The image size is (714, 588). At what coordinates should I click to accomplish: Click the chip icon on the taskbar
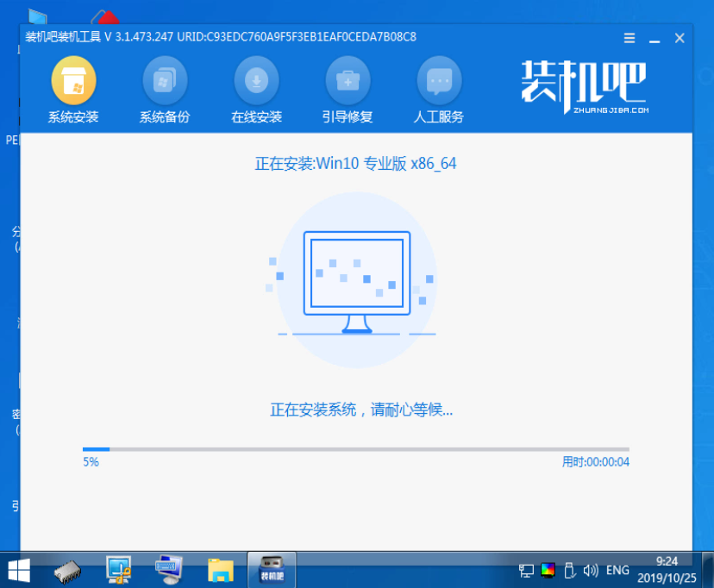point(66,569)
